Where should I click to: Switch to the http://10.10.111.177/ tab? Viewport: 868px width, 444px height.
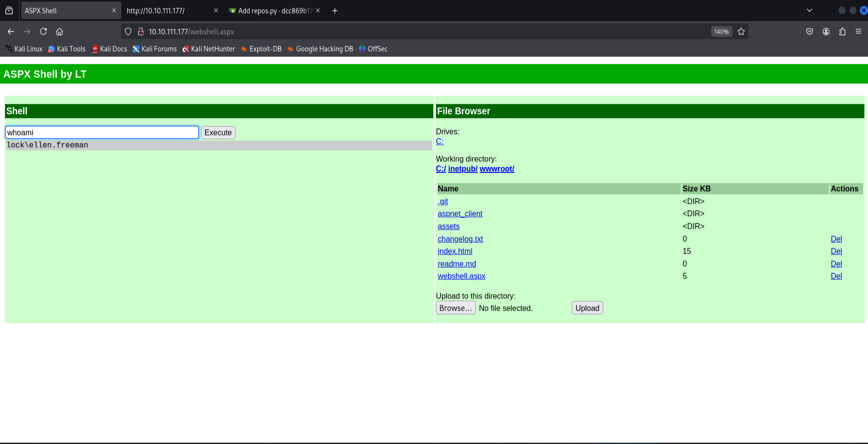click(x=173, y=11)
